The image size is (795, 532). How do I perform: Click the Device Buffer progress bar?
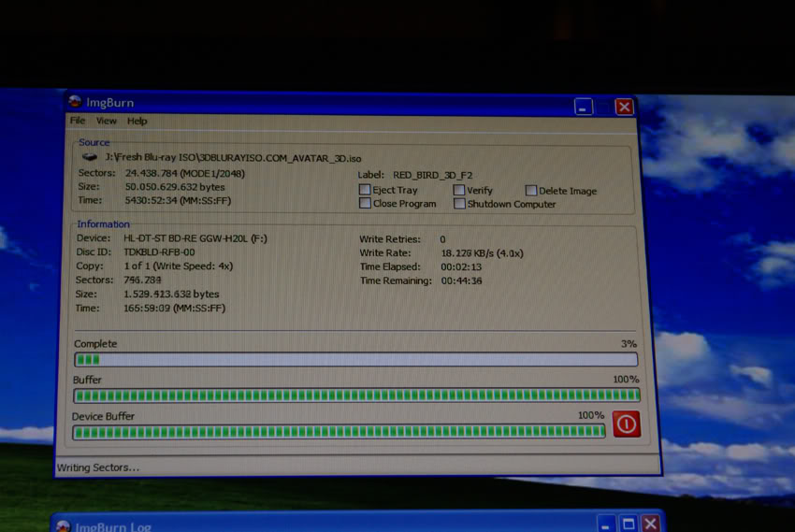pyautogui.click(x=339, y=431)
